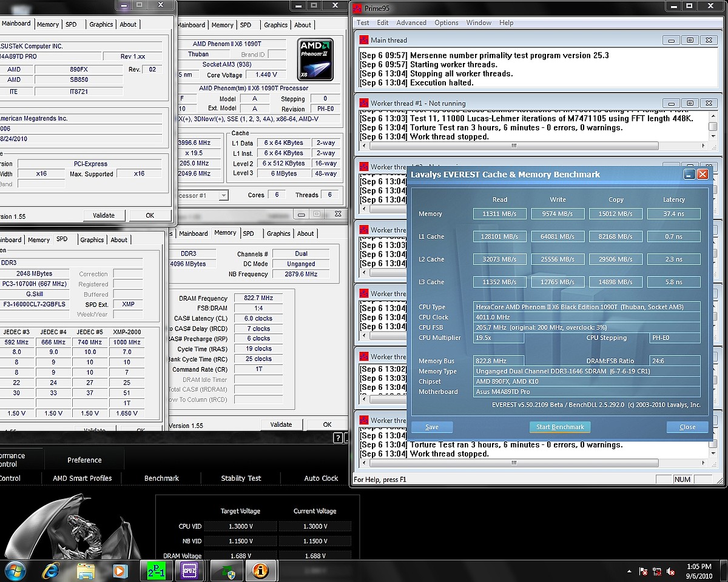Switch to Prime95 via its green taskbar icon

tap(156, 570)
